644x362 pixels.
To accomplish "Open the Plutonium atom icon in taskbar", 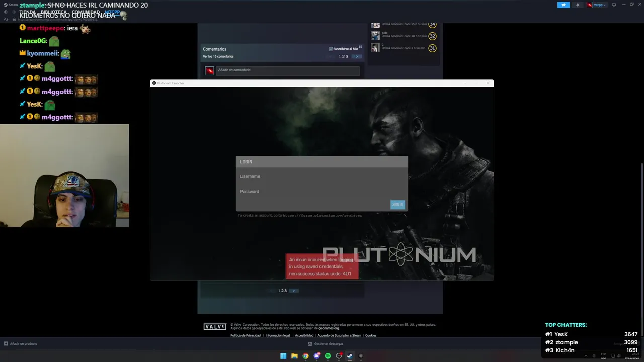I will click(x=361, y=356).
